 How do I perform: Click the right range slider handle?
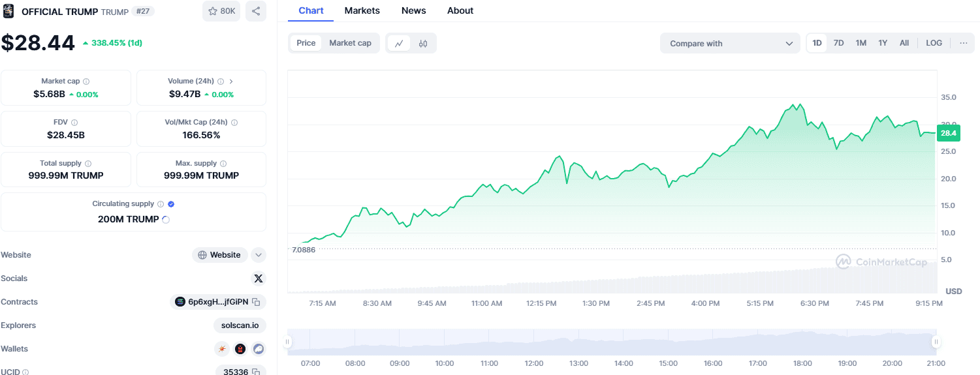click(x=936, y=342)
